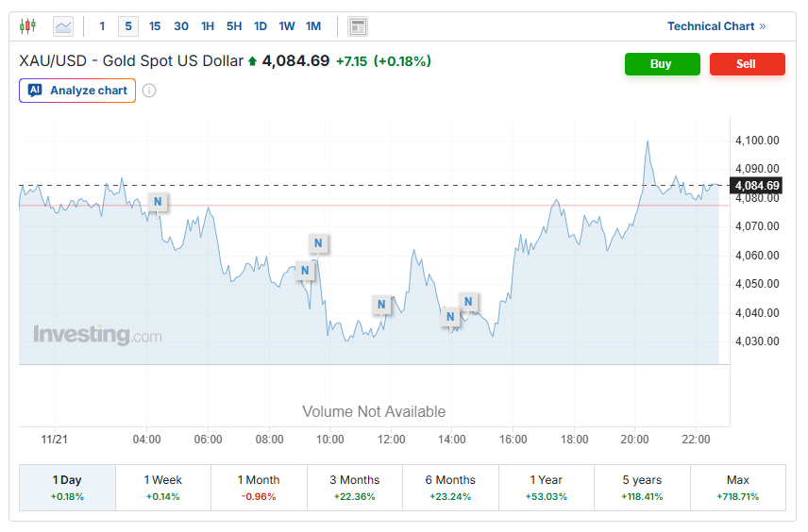
Task: Open the news marker near 12:00
Action: (380, 305)
